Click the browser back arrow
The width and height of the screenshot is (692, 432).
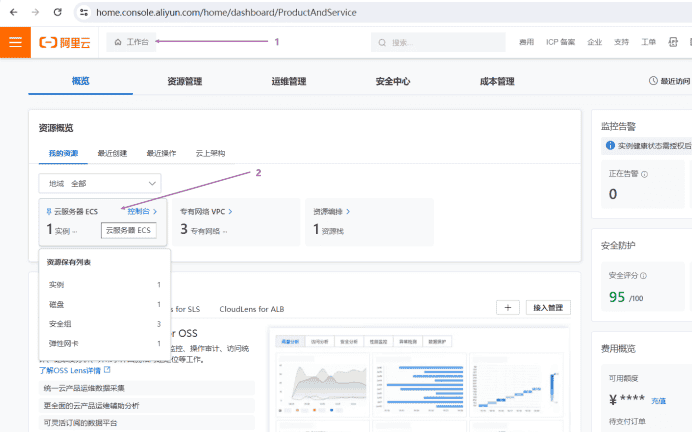(x=11, y=12)
